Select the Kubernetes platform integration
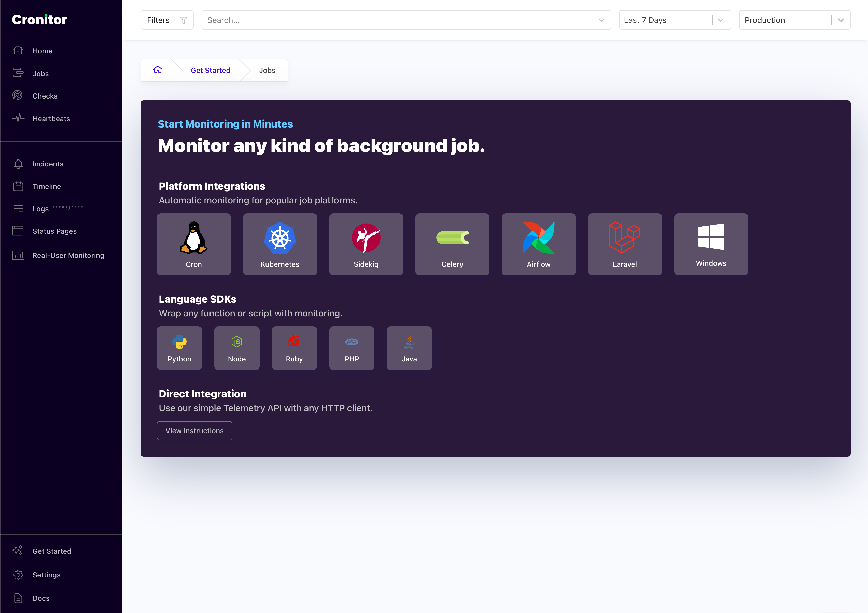868x613 pixels. point(280,244)
